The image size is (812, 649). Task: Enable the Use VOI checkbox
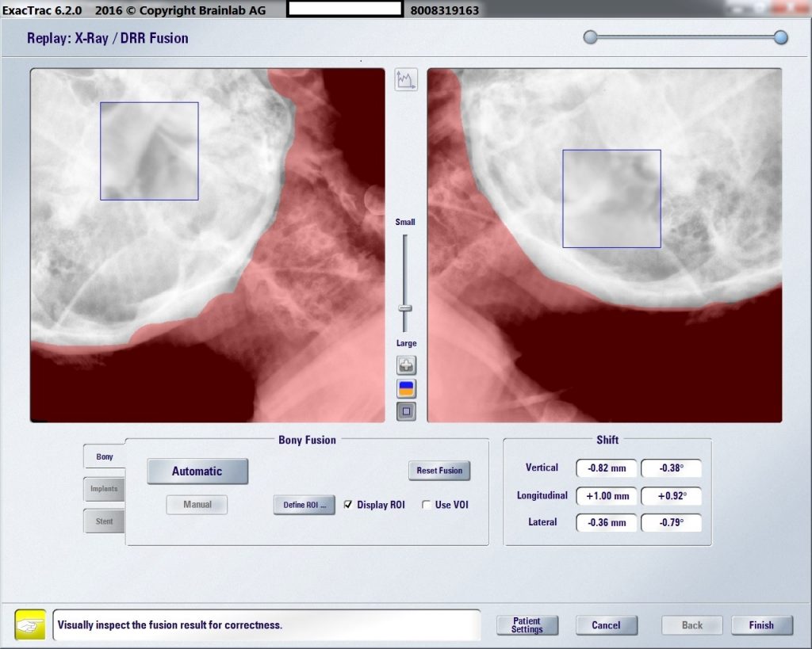(x=427, y=505)
